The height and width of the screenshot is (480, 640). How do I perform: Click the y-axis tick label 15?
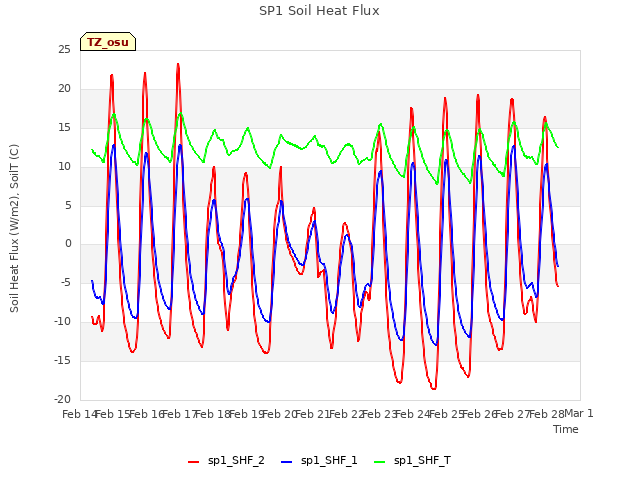coord(64,128)
